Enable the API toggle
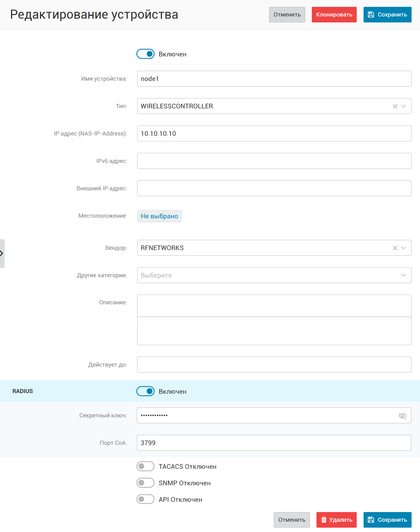Screen dimensions: 420x532 tap(145, 499)
